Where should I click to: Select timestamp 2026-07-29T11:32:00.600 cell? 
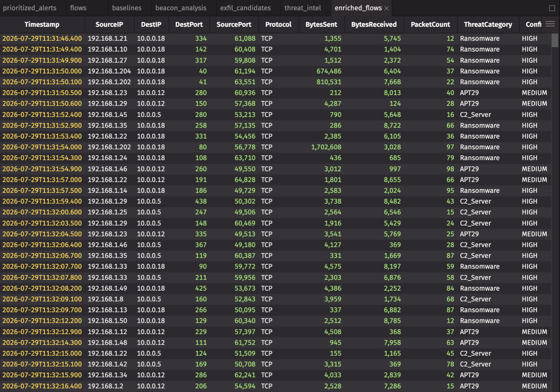tap(42, 212)
